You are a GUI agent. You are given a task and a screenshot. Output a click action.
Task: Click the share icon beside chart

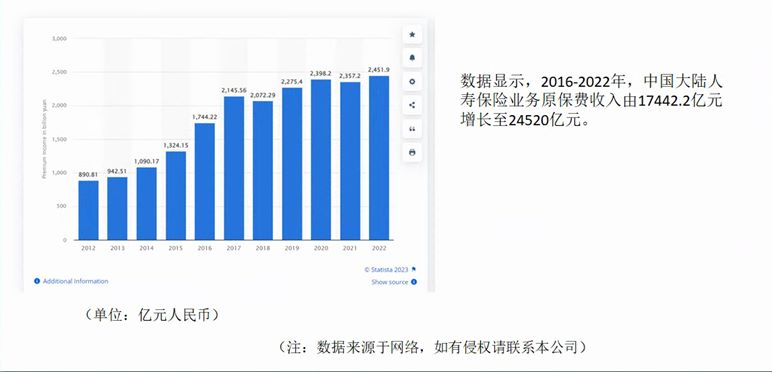pyautogui.click(x=412, y=105)
